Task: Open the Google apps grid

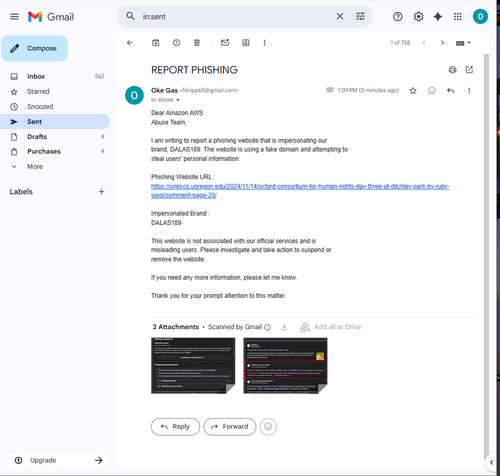Action: (x=458, y=16)
